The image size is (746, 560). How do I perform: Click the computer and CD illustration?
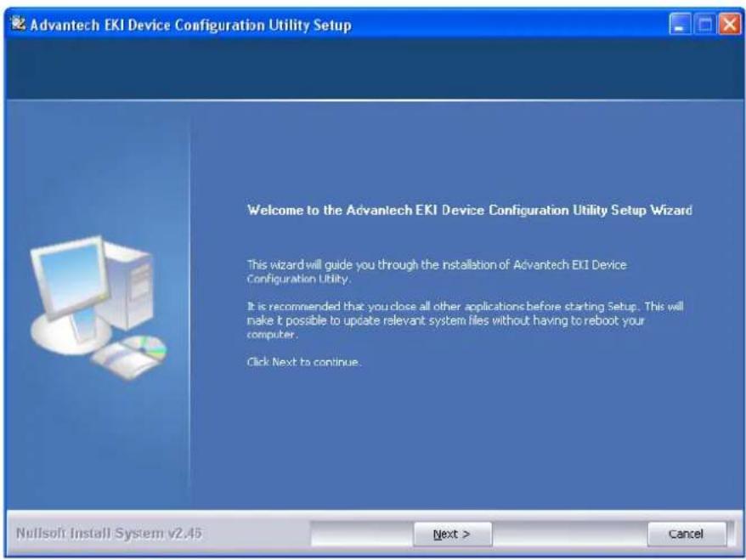pyautogui.click(x=99, y=308)
